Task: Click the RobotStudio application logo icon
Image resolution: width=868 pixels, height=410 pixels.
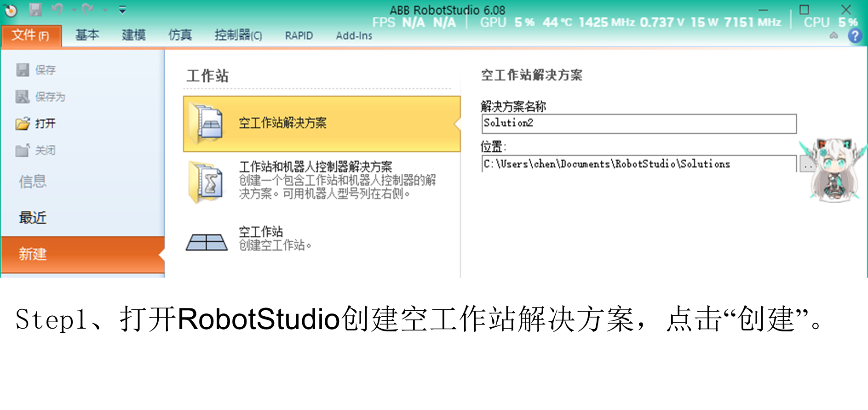Action: click(10, 10)
